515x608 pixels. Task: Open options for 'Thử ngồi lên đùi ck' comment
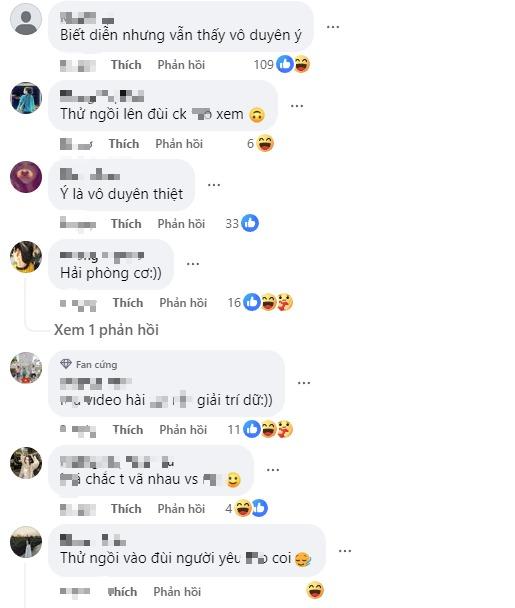click(x=297, y=106)
